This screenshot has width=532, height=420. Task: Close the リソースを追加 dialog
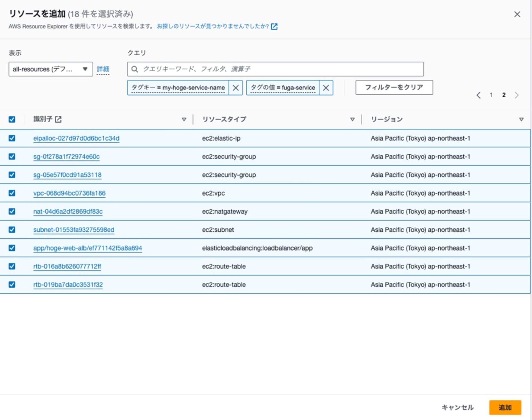click(x=517, y=14)
